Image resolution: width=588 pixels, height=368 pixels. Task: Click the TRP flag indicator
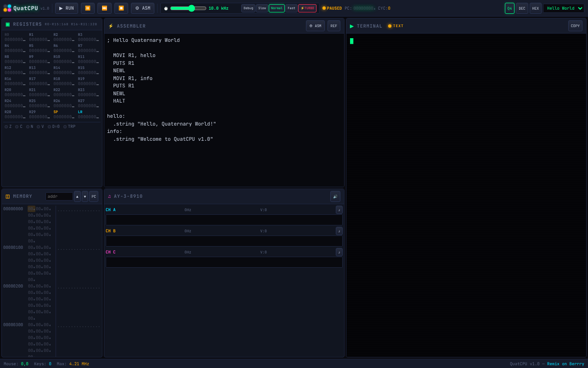pos(69,126)
